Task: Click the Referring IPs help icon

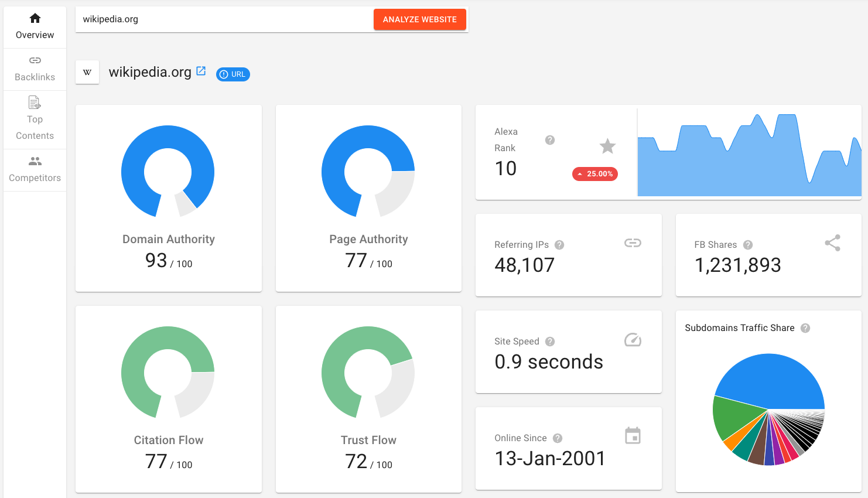Action: point(559,245)
